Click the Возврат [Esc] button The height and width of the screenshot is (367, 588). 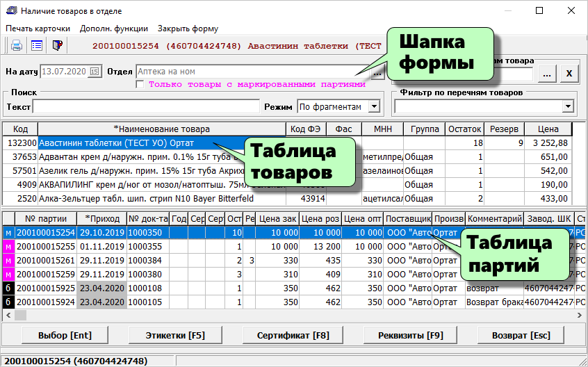(x=521, y=335)
